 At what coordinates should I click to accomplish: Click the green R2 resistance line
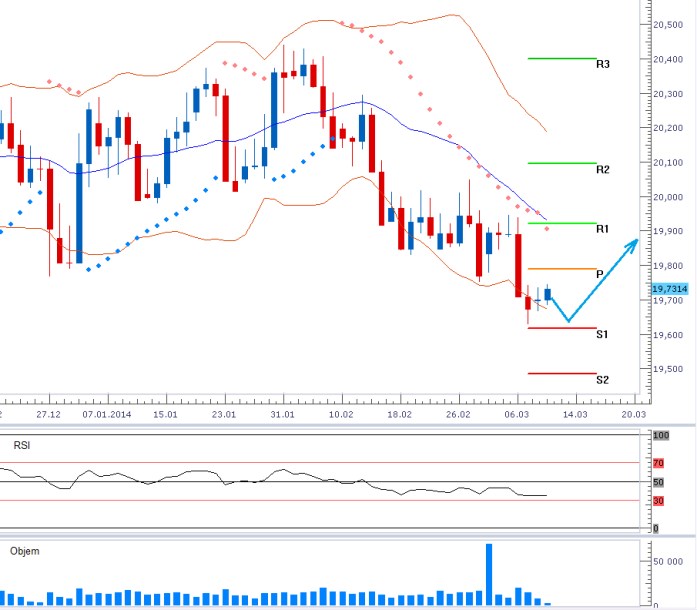tap(562, 163)
